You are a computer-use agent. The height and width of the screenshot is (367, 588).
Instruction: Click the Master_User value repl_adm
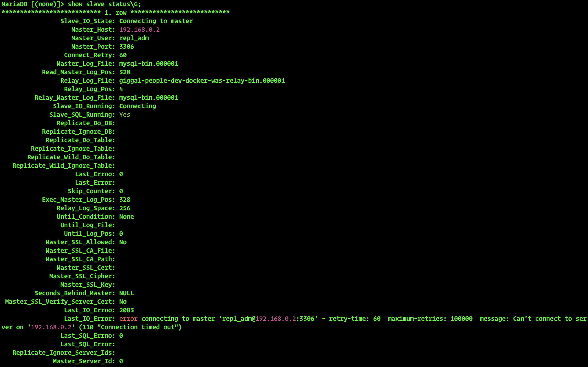[134, 38]
